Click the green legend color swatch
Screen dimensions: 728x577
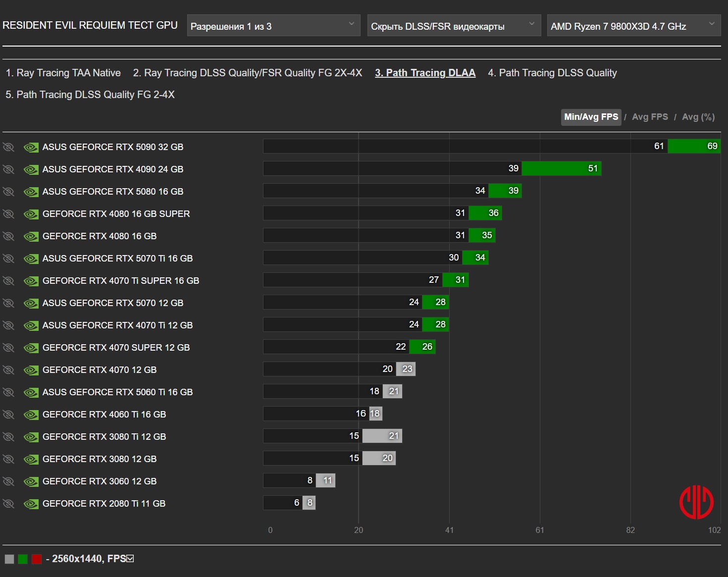click(x=23, y=559)
